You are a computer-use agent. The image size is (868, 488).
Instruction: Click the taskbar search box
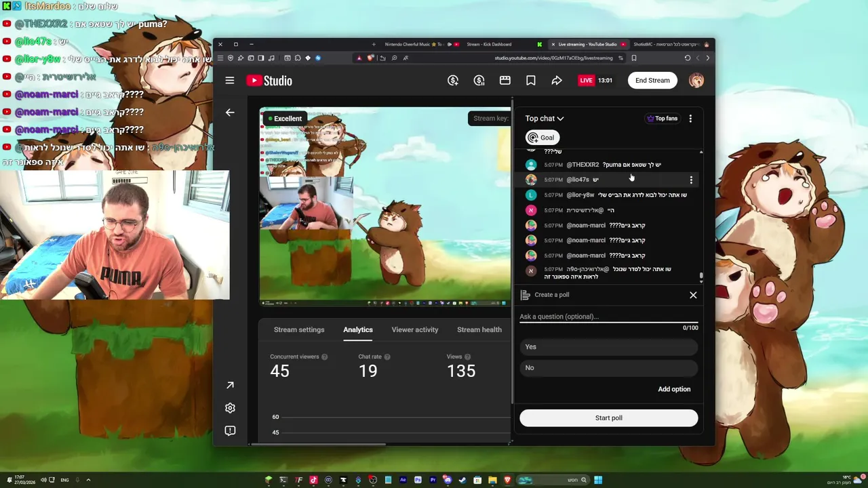click(x=553, y=480)
